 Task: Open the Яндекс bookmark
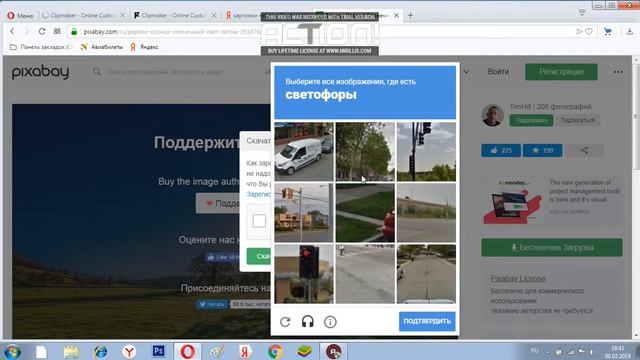point(144,47)
